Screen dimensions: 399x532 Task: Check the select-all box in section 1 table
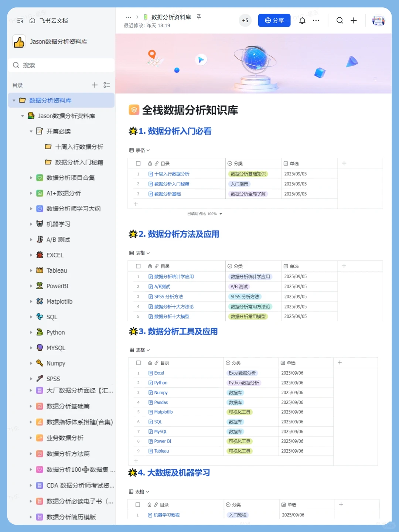pos(138,163)
